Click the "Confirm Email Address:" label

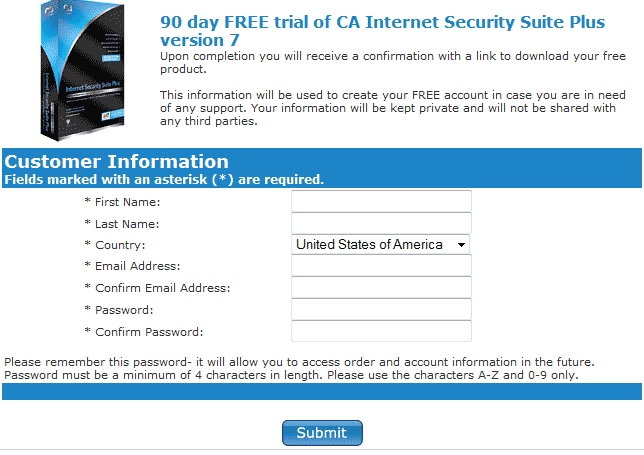[163, 288]
